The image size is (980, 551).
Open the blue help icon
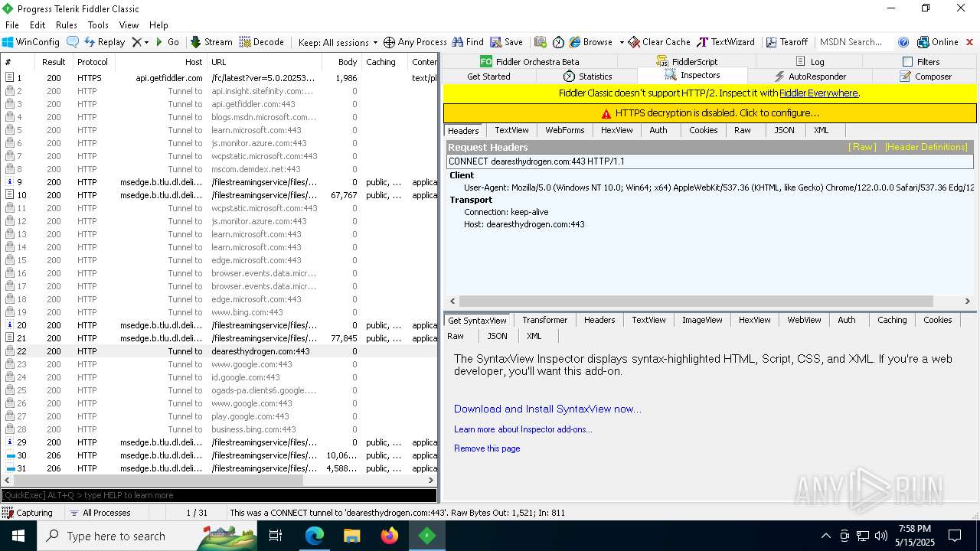(x=903, y=42)
